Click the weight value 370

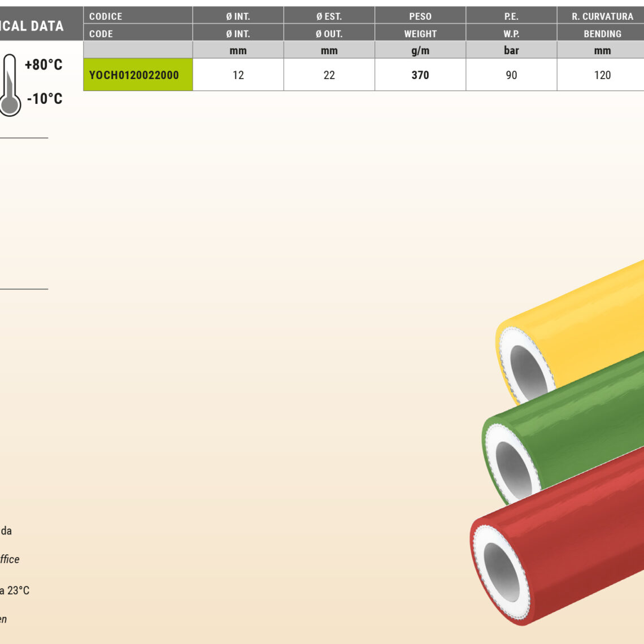click(420, 75)
